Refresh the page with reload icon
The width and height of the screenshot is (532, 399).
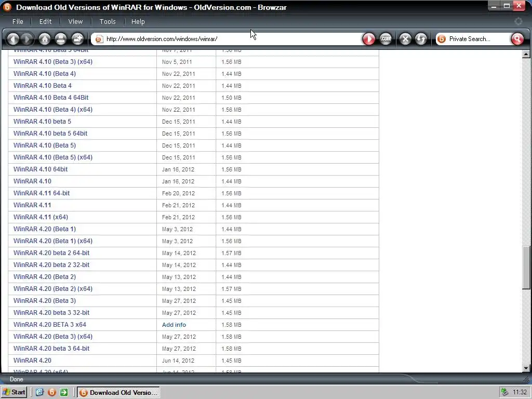(421, 39)
